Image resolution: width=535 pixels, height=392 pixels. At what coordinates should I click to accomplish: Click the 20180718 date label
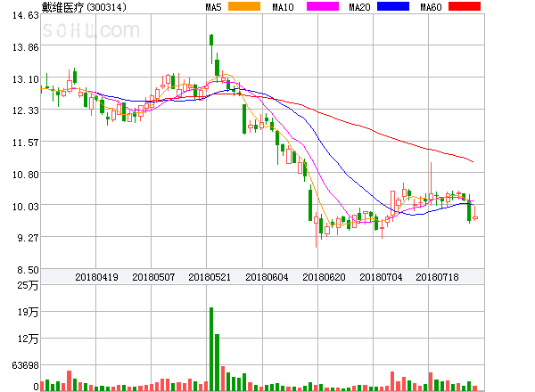click(x=437, y=277)
